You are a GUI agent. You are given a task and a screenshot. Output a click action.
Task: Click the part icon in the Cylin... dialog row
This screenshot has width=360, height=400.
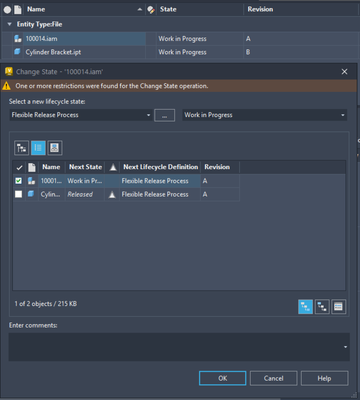pos(31,194)
